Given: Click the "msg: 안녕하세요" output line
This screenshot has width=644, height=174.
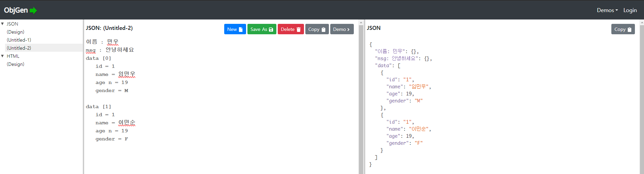Looking at the screenshot, I should point(403,58).
